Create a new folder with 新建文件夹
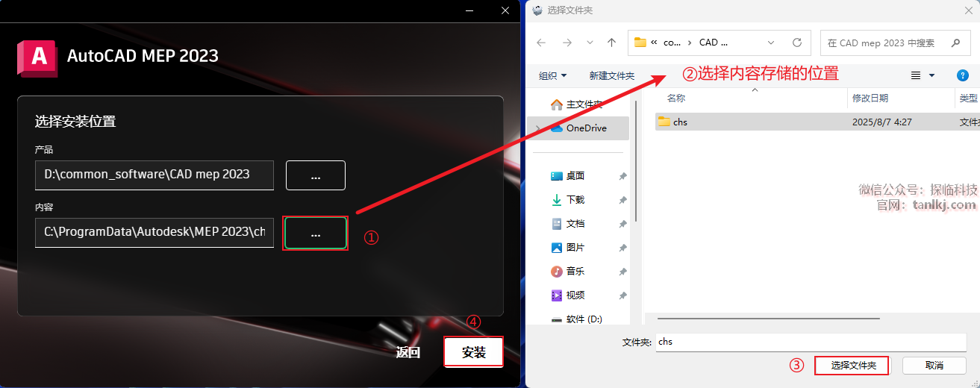The width and height of the screenshot is (980, 388). pos(611,75)
